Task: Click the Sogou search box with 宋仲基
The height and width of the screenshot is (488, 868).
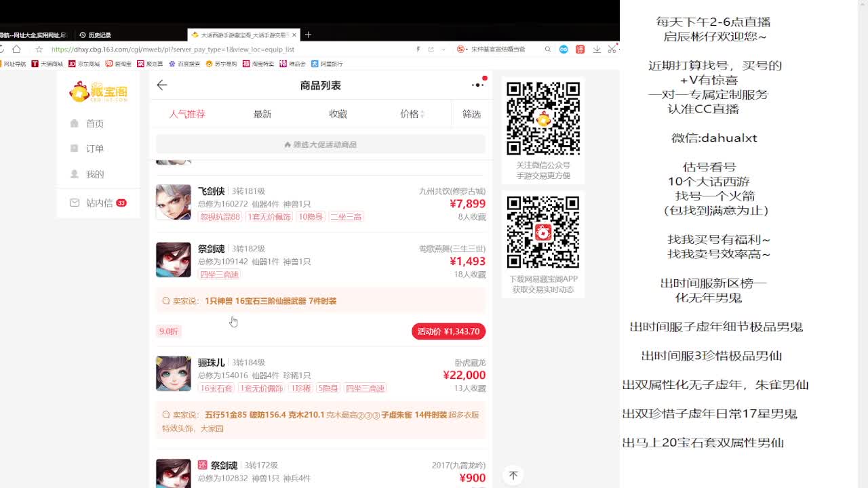Action: click(497, 49)
